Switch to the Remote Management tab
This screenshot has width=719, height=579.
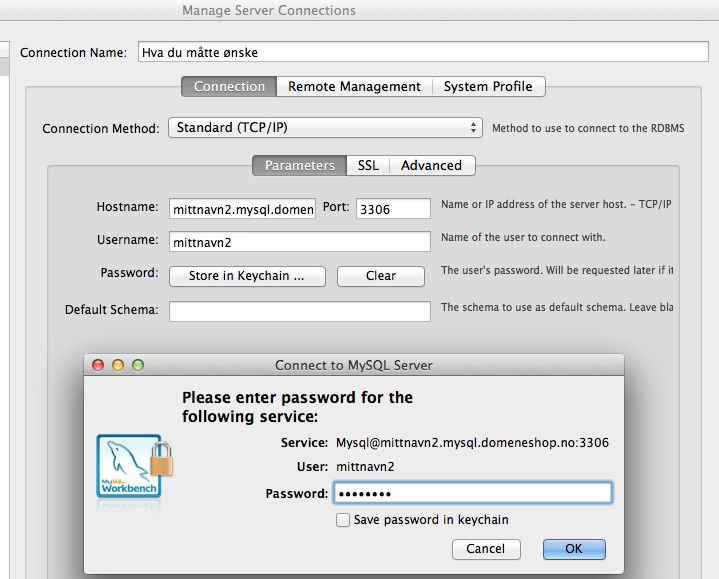(354, 87)
